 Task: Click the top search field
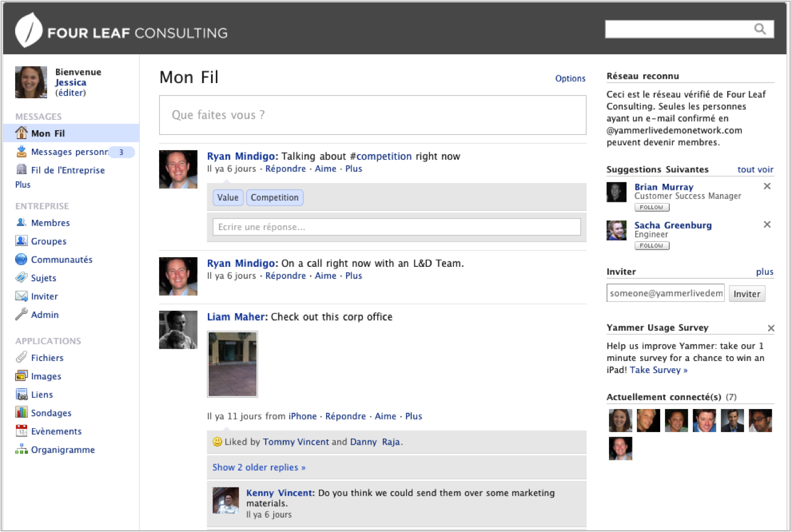pos(690,29)
